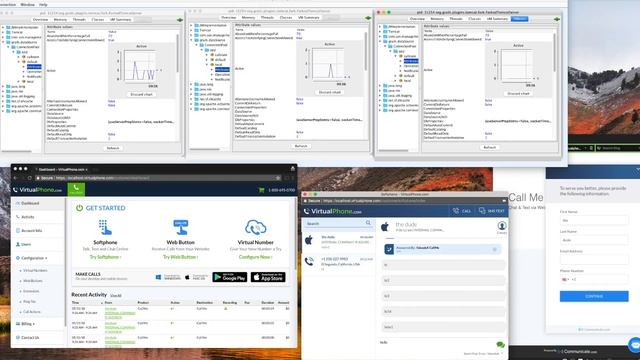
Task: Dismiss the 'Assigned to' notice with x
Action: coord(495,249)
